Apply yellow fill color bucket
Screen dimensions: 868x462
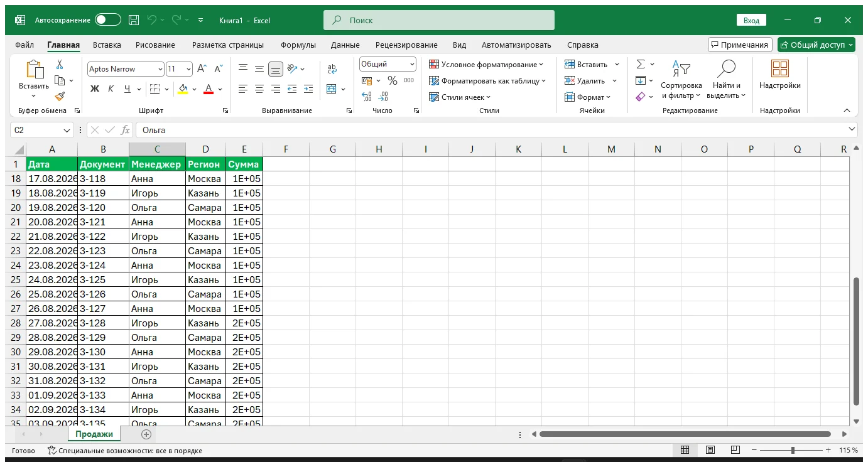183,89
